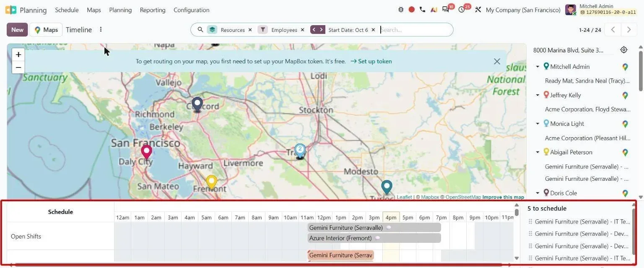
Task: Collapse the Monica Light group
Action: tap(538, 124)
